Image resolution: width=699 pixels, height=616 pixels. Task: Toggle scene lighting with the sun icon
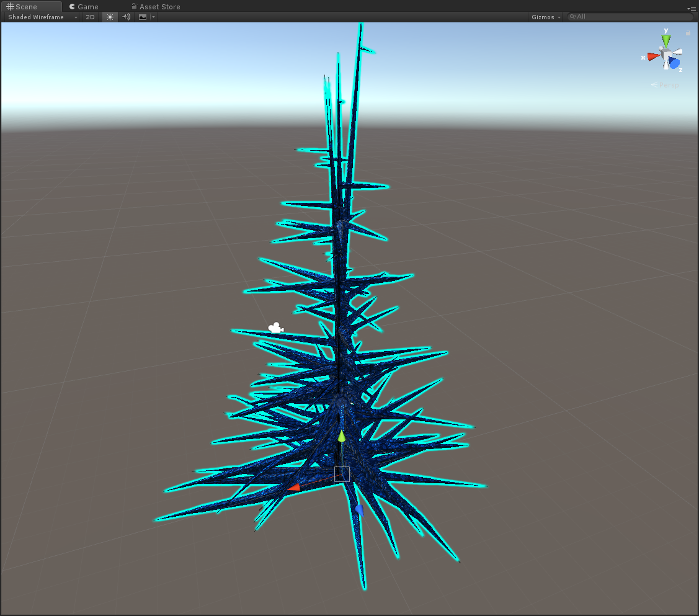click(110, 17)
